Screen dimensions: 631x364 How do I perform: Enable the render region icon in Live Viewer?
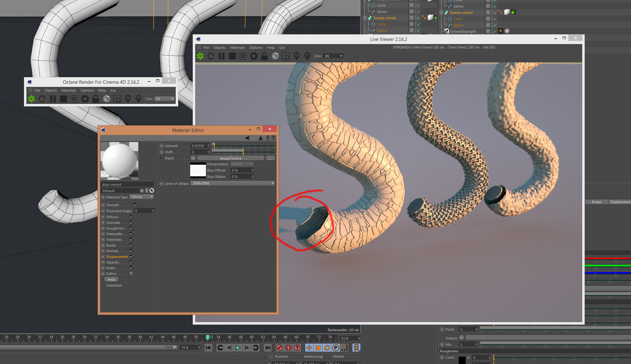(x=286, y=56)
